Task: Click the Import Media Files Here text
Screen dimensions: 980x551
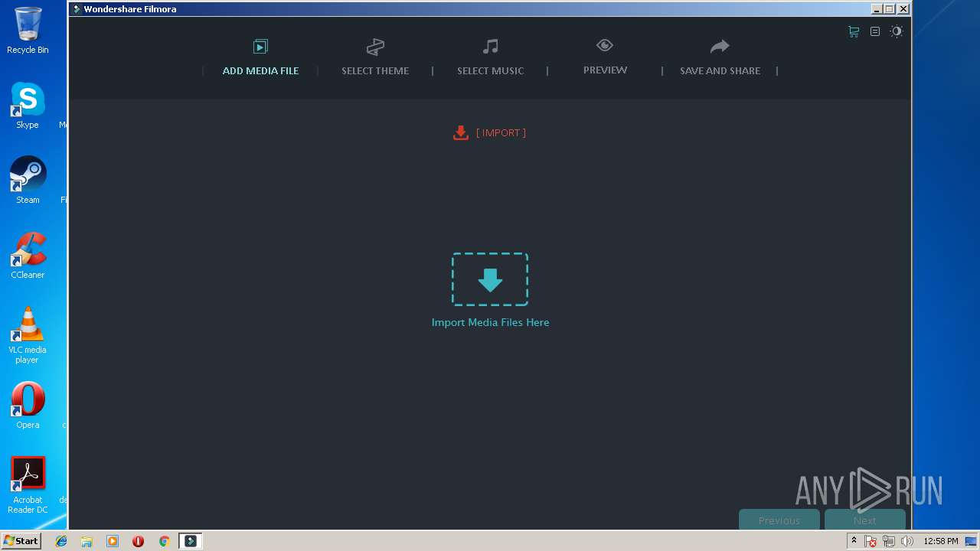Action: pyautogui.click(x=490, y=322)
